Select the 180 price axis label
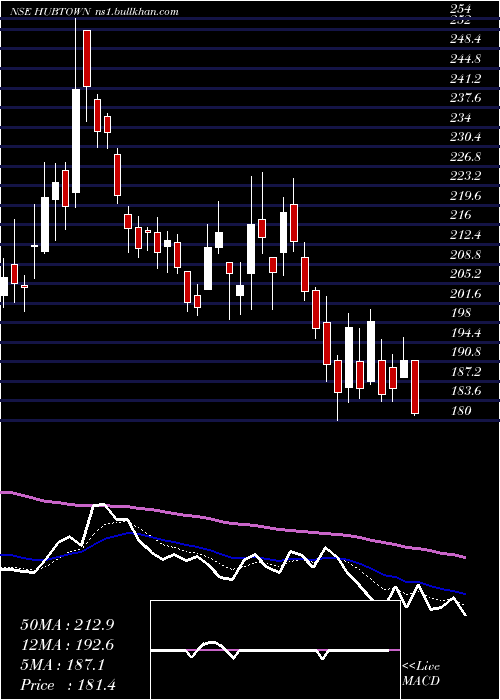 (460, 411)
